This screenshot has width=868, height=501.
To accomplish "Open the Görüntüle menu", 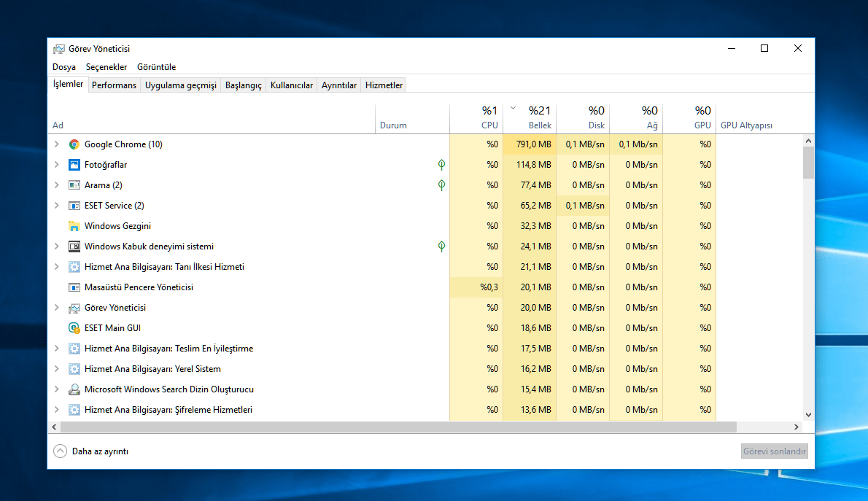I will pos(157,67).
